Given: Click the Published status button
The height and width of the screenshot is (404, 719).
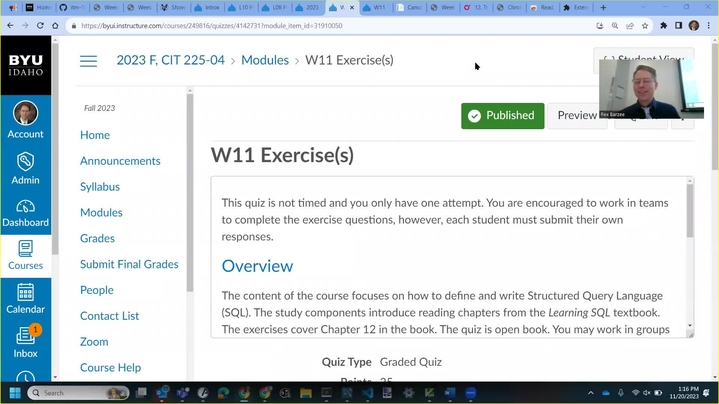Looking at the screenshot, I should point(503,116).
